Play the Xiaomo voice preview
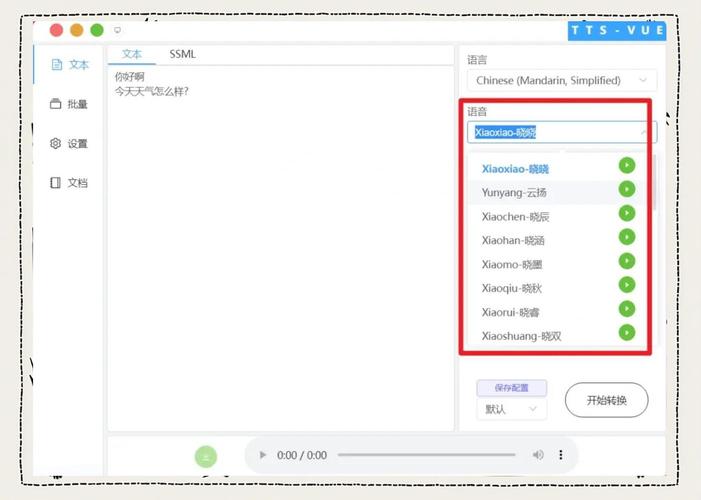The image size is (701, 500). (627, 261)
